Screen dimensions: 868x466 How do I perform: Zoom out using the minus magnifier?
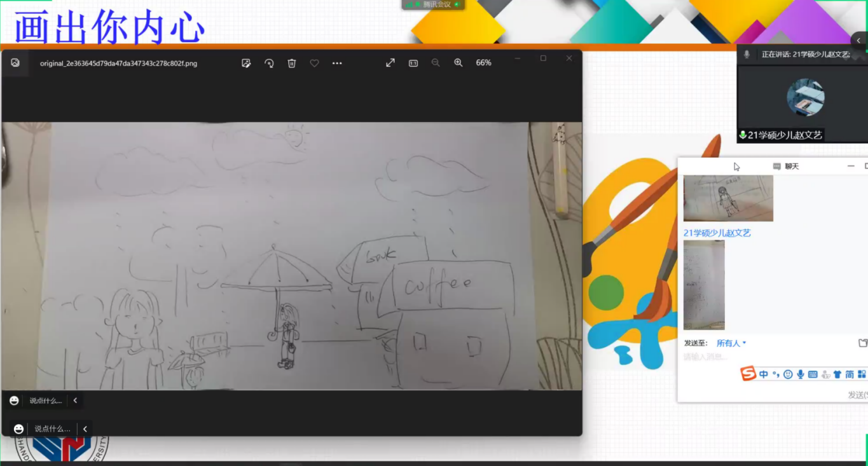[436, 63]
